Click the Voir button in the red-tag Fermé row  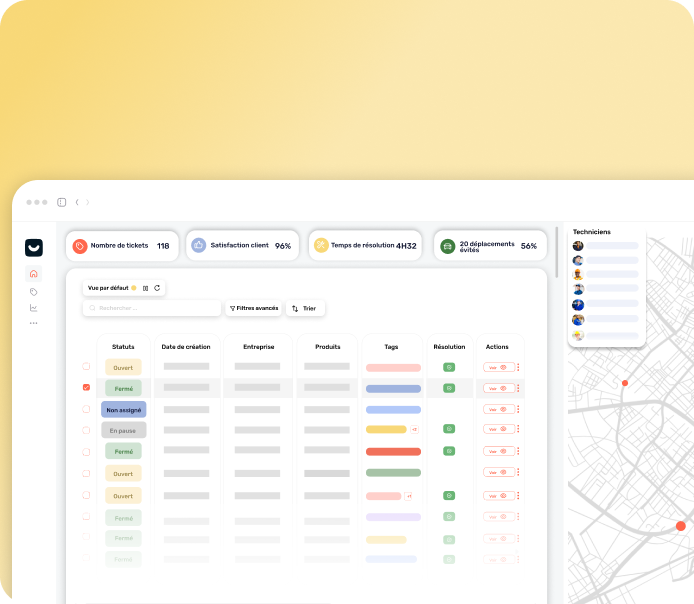click(x=499, y=451)
